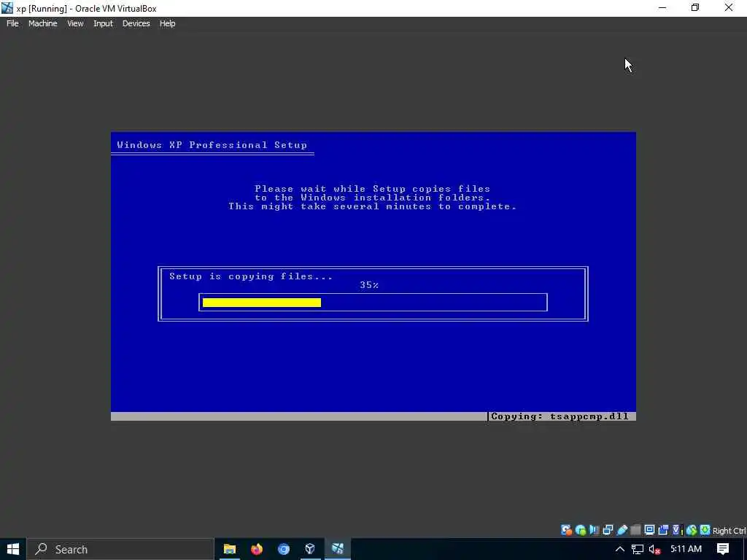Show hidden system tray icons
747x560 pixels.
pos(620,549)
